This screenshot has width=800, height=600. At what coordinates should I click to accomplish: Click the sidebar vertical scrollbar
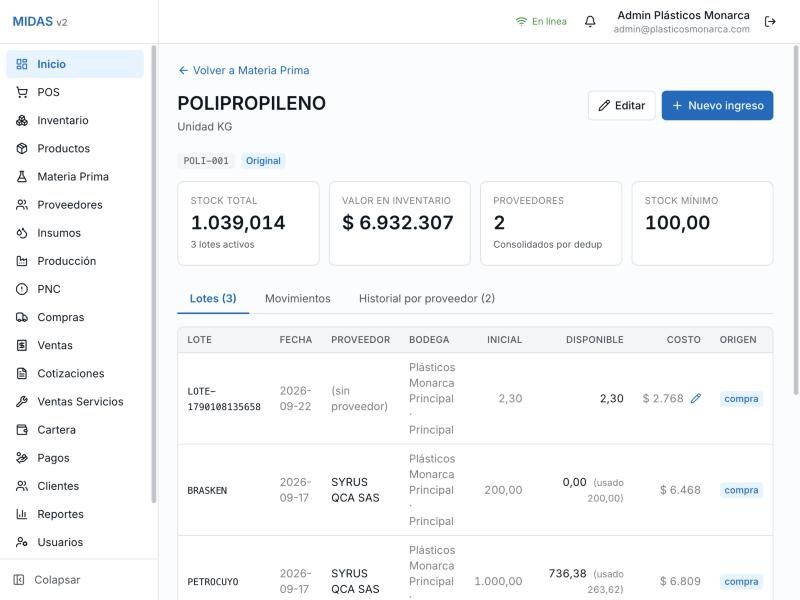click(154, 274)
